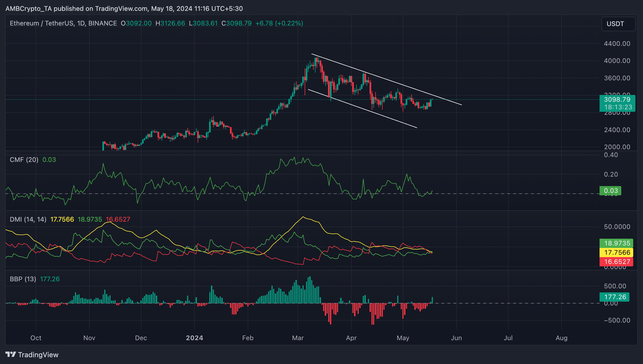Click the −500.00 BBP axis label
Viewport: 643px width, 364px height.
click(617, 320)
